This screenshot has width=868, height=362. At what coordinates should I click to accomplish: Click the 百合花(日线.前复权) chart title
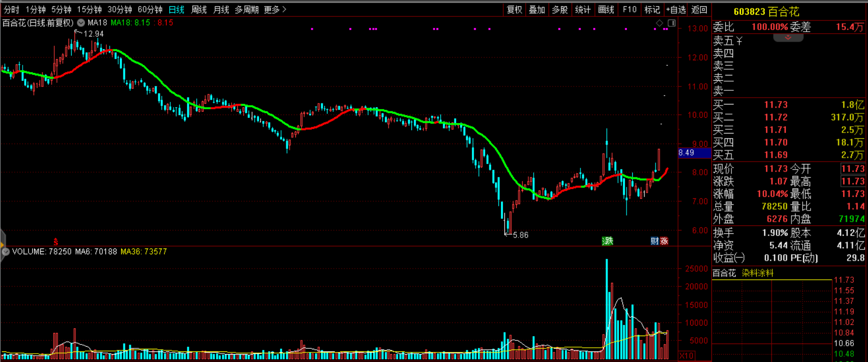(38, 23)
